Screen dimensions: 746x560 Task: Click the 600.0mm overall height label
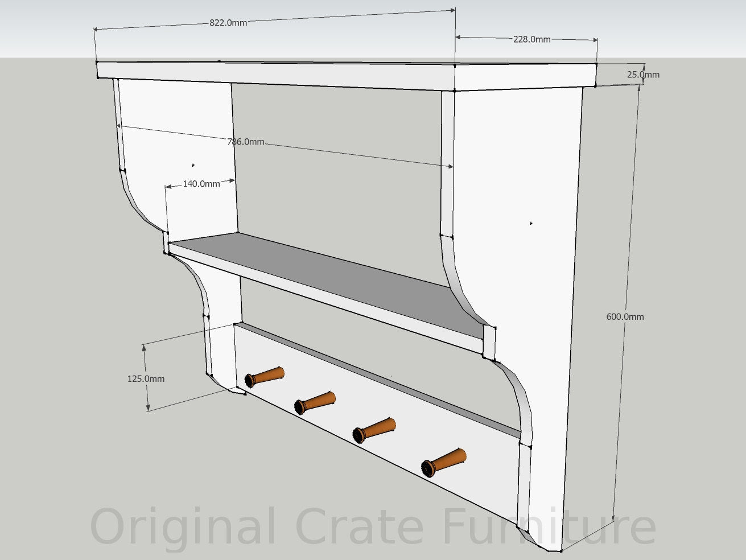pyautogui.click(x=625, y=316)
